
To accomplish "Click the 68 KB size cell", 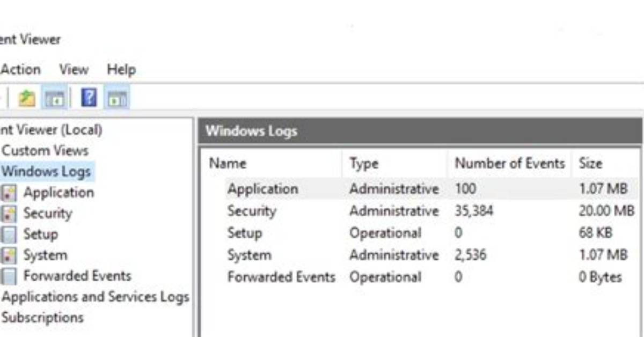I will [595, 233].
